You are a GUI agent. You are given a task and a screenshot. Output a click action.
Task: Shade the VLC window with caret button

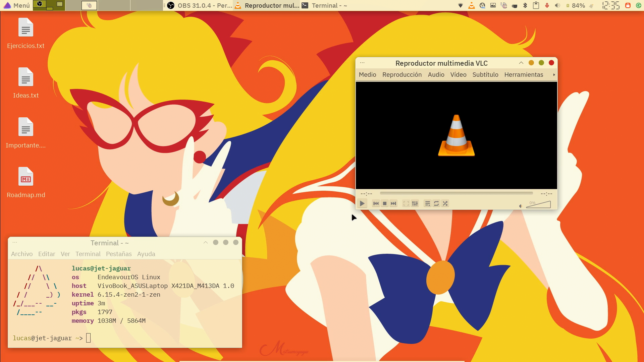point(521,63)
